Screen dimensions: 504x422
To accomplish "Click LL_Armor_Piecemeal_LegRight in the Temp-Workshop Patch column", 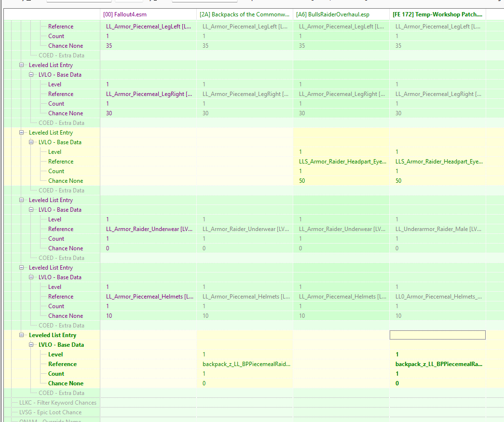I will [438, 94].
